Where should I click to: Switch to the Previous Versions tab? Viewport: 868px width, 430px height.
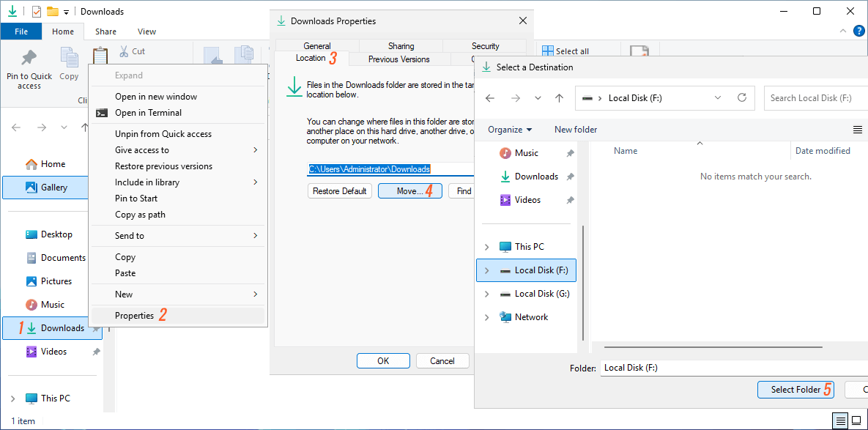(399, 59)
